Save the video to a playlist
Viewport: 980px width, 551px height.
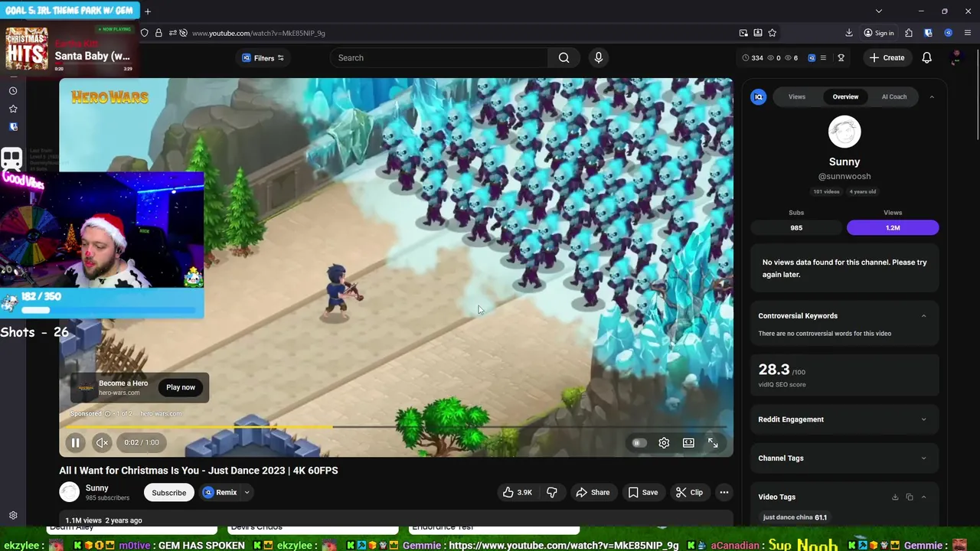643,493
